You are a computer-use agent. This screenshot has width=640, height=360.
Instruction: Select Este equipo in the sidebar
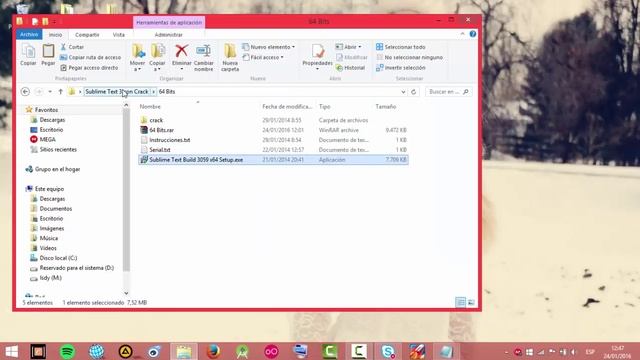[x=49, y=189]
